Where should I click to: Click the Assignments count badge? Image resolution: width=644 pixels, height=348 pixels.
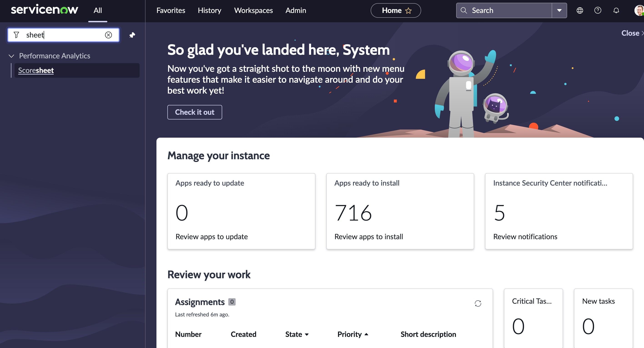pos(232,302)
